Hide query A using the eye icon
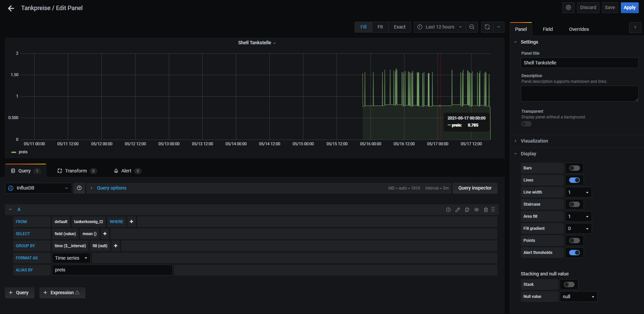 pyautogui.click(x=476, y=210)
